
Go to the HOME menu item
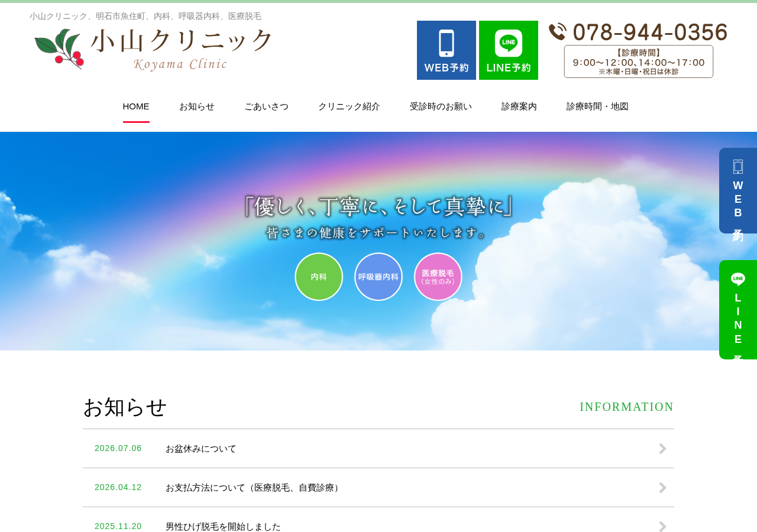coord(136,106)
